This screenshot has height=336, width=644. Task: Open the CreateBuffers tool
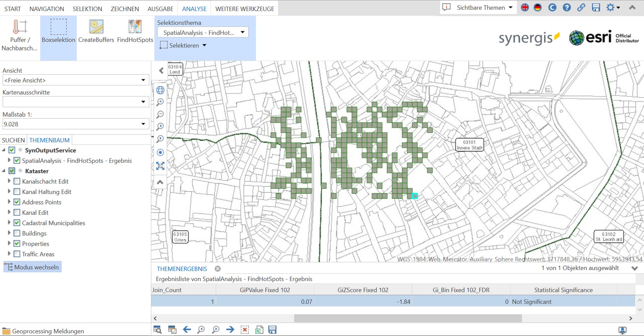coord(96,31)
